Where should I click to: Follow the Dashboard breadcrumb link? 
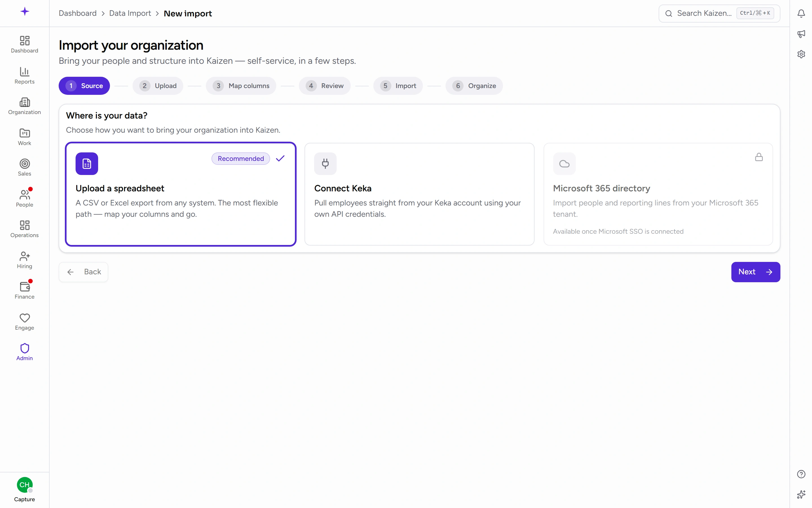(x=78, y=14)
